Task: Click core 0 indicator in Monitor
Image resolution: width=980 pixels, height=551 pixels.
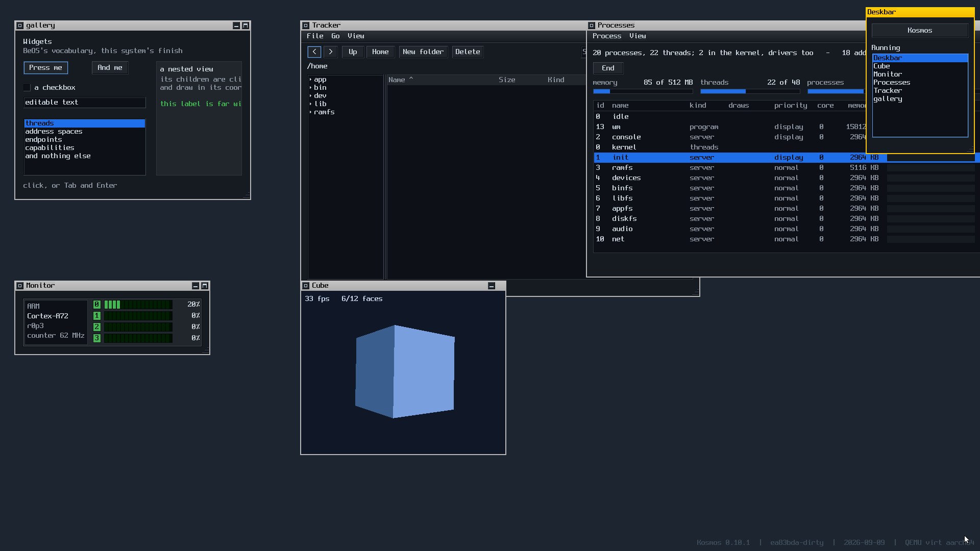Action: (97, 305)
